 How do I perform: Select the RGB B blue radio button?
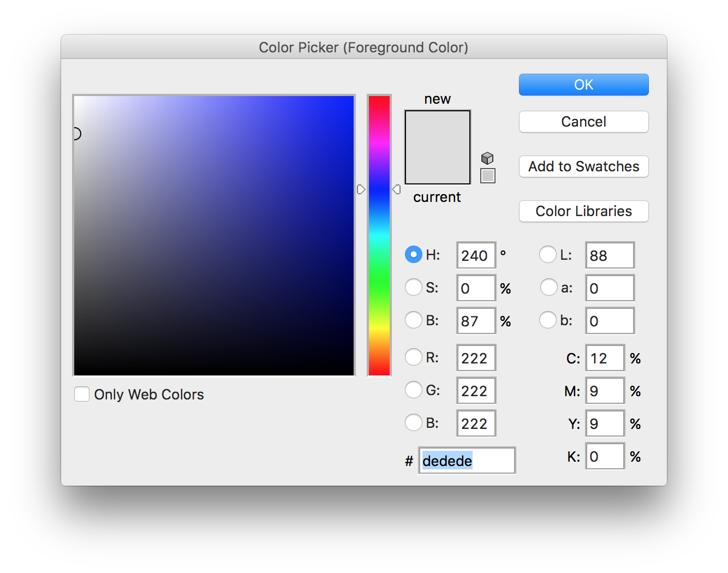coord(414,422)
